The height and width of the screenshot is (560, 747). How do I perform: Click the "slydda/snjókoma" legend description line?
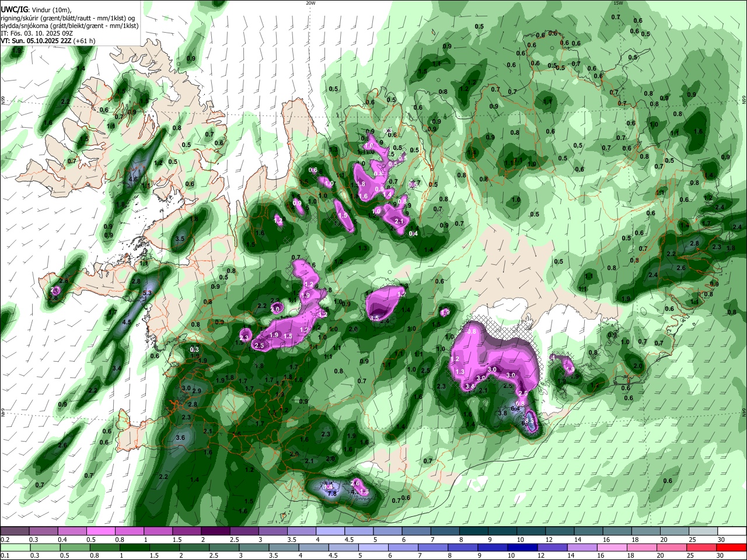pos(69,26)
